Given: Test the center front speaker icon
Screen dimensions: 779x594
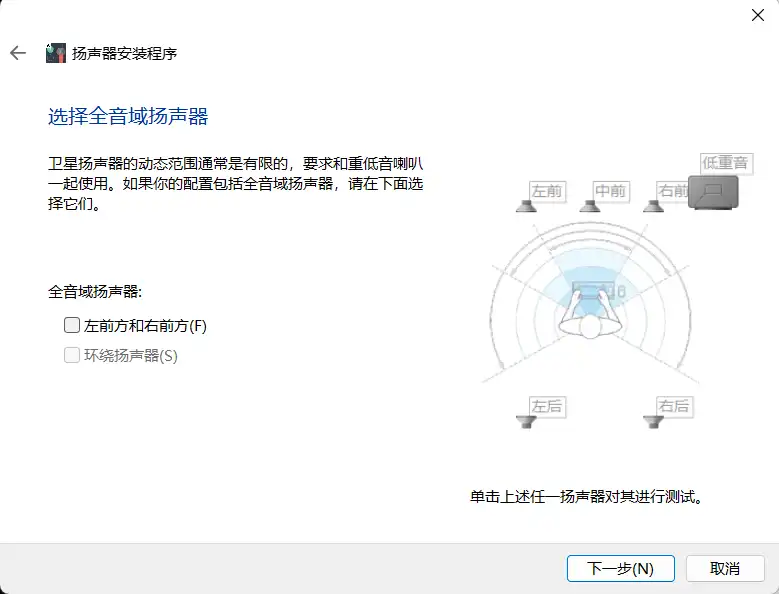Looking at the screenshot, I should click(x=590, y=206).
